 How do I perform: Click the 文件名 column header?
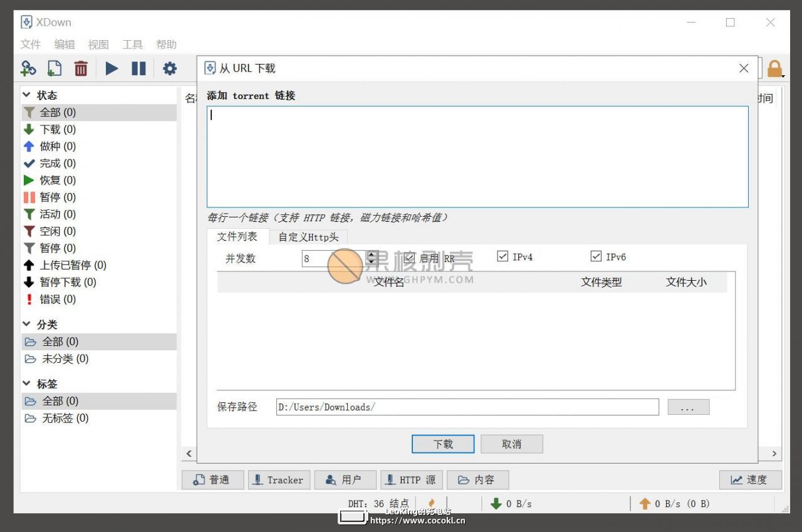pos(389,282)
